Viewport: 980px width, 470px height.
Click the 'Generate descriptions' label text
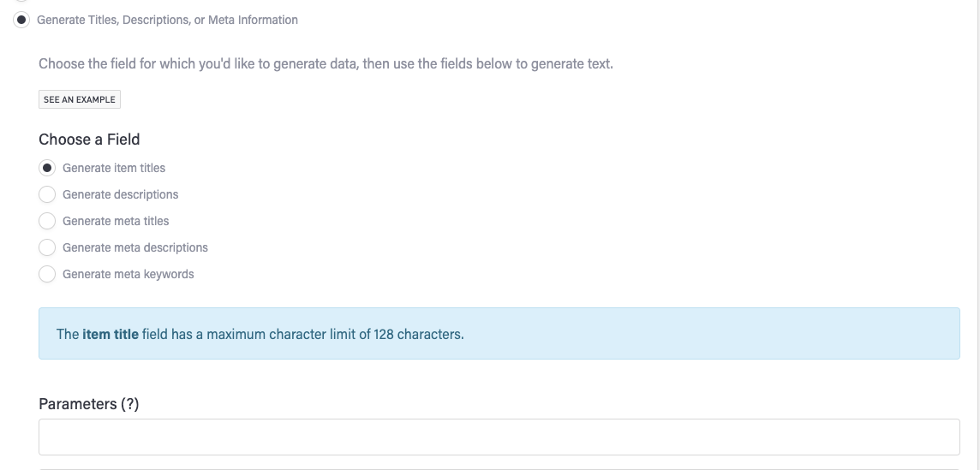(x=121, y=194)
